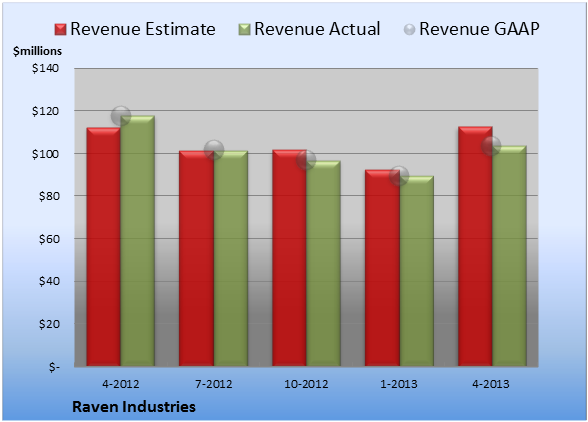Click the green Revenue Actual legend swatch
This screenshot has width=588, height=422.
244,30
